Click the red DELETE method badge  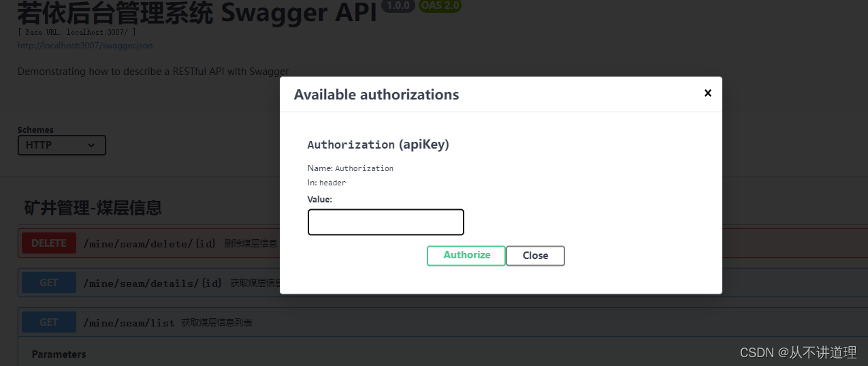49,243
